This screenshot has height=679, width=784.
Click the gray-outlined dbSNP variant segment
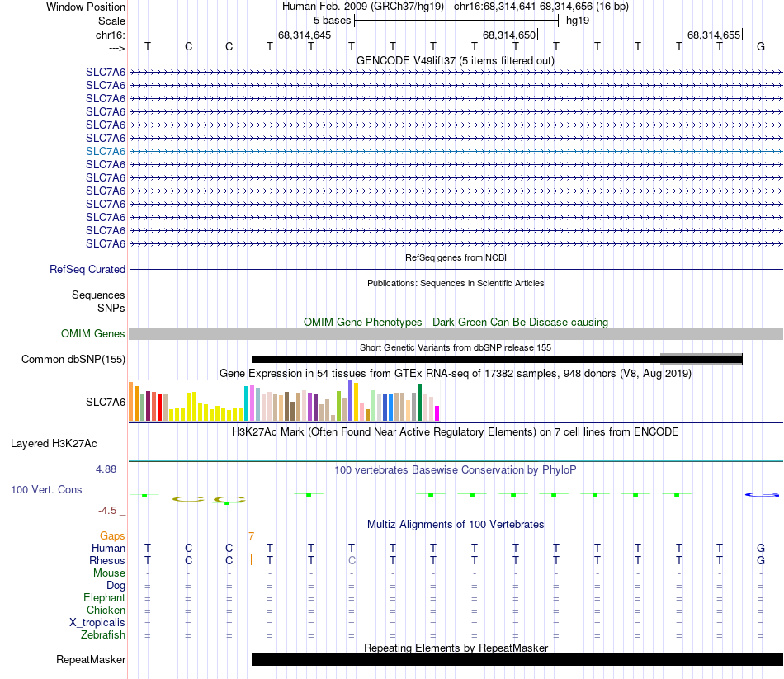click(701, 359)
